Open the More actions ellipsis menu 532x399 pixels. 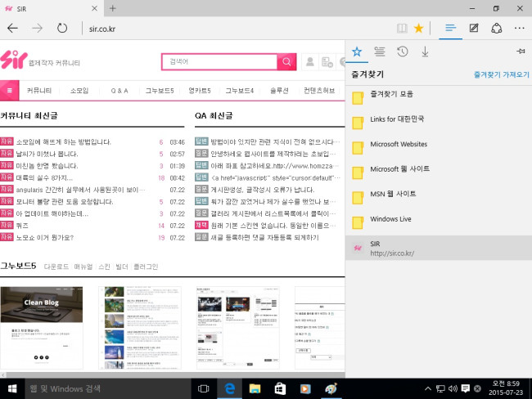point(518,28)
